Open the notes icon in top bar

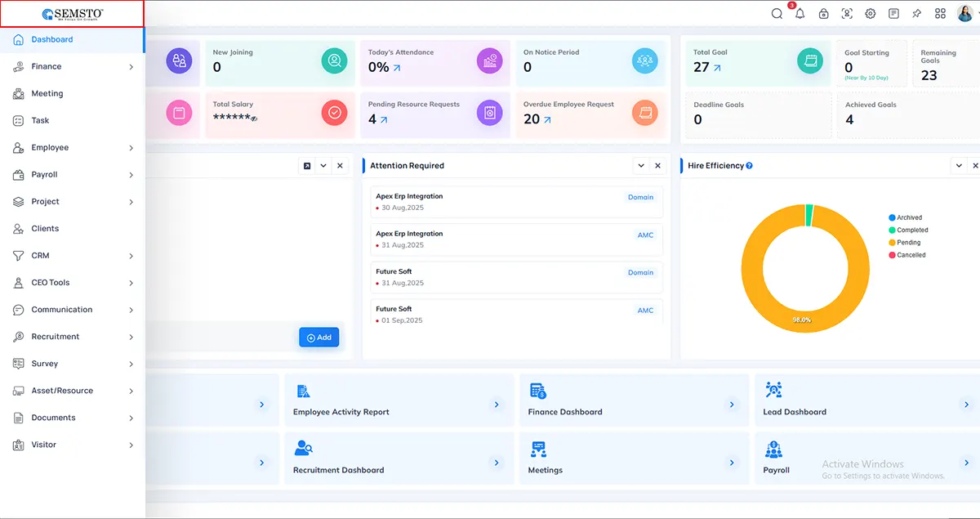coord(893,14)
